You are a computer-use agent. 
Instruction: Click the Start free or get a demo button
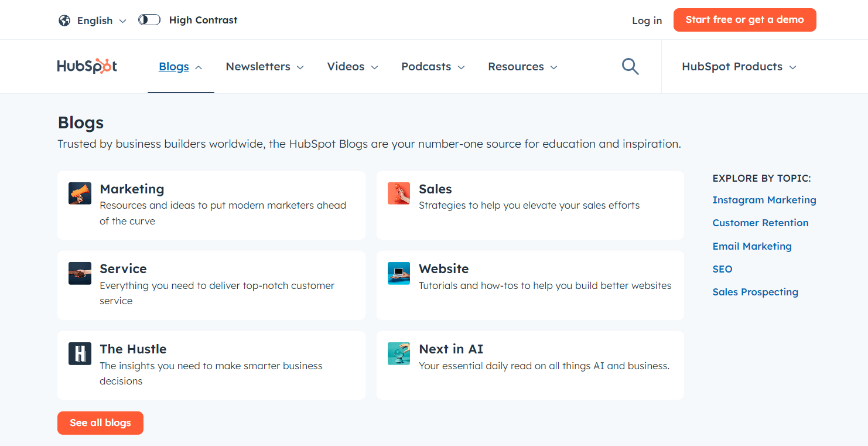[x=744, y=19]
